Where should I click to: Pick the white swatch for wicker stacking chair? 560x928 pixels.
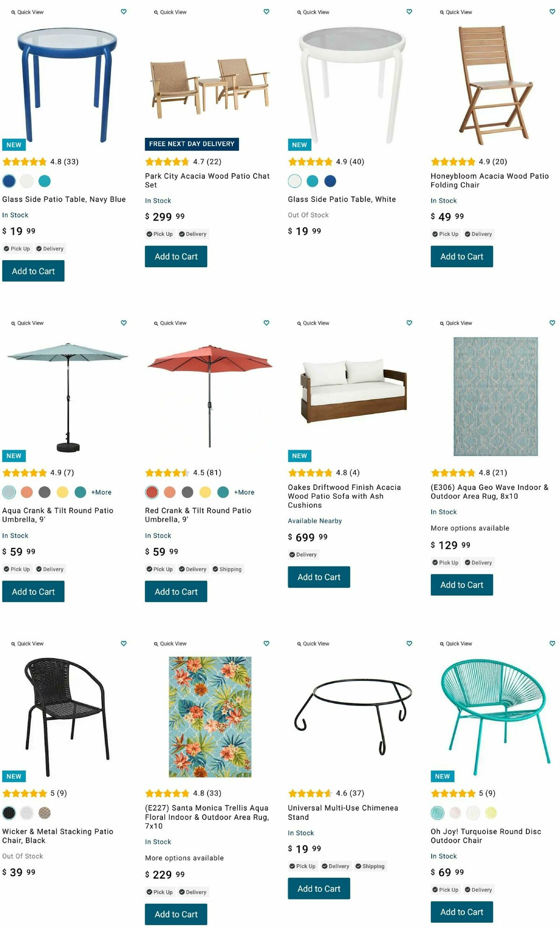27,813
